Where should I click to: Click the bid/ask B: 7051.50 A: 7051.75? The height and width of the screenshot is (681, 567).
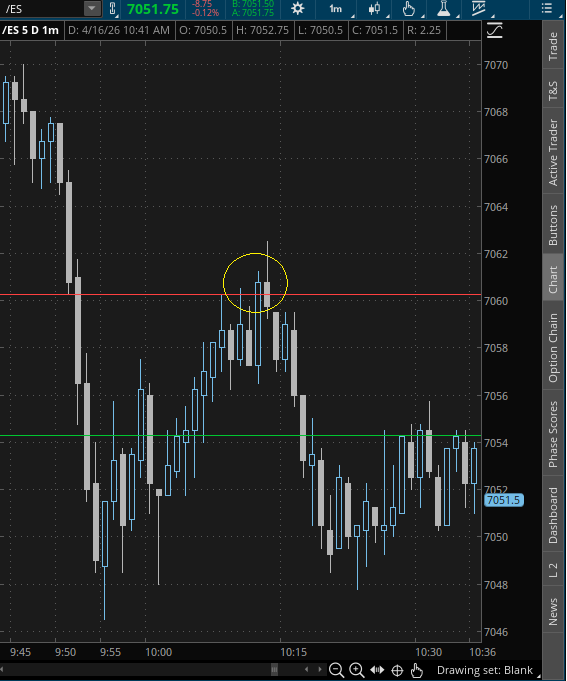click(253, 9)
